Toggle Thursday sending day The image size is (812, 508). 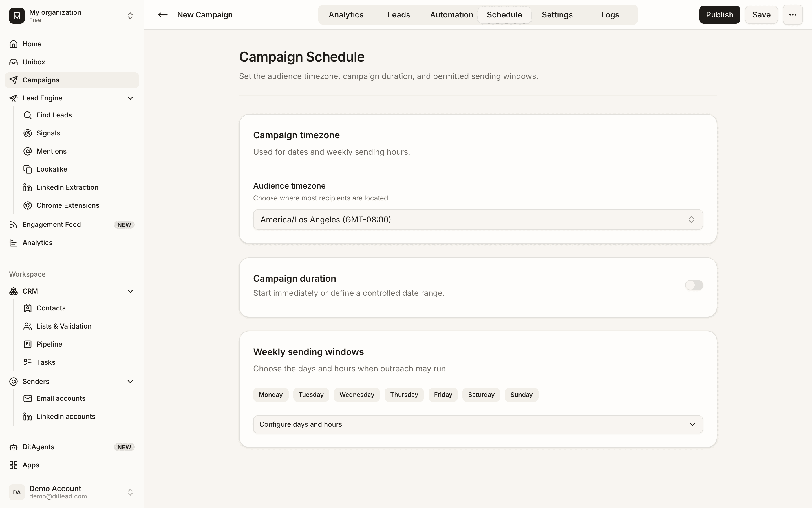pos(404,395)
